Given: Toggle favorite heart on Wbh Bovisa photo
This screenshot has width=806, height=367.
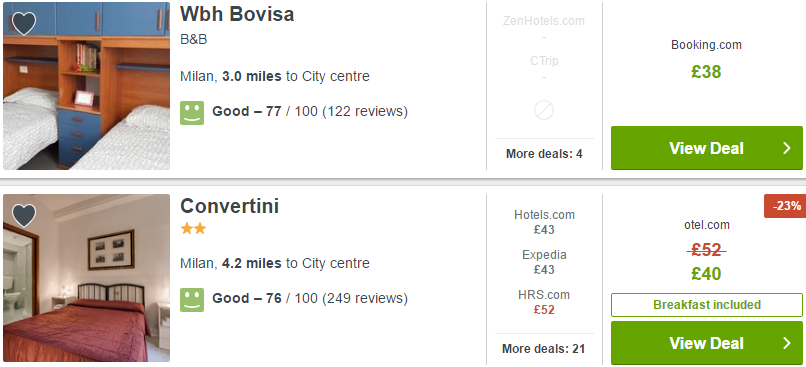Looking at the screenshot, I should [x=24, y=24].
